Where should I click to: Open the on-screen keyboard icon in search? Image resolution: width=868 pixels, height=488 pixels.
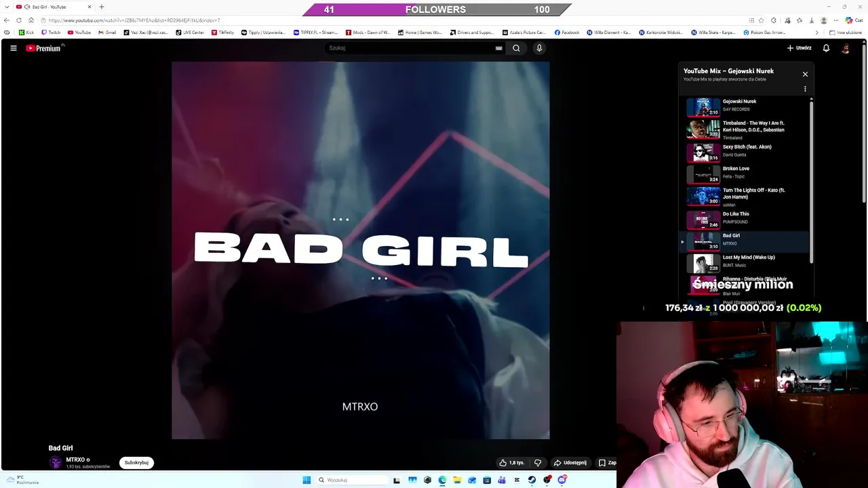pos(498,48)
